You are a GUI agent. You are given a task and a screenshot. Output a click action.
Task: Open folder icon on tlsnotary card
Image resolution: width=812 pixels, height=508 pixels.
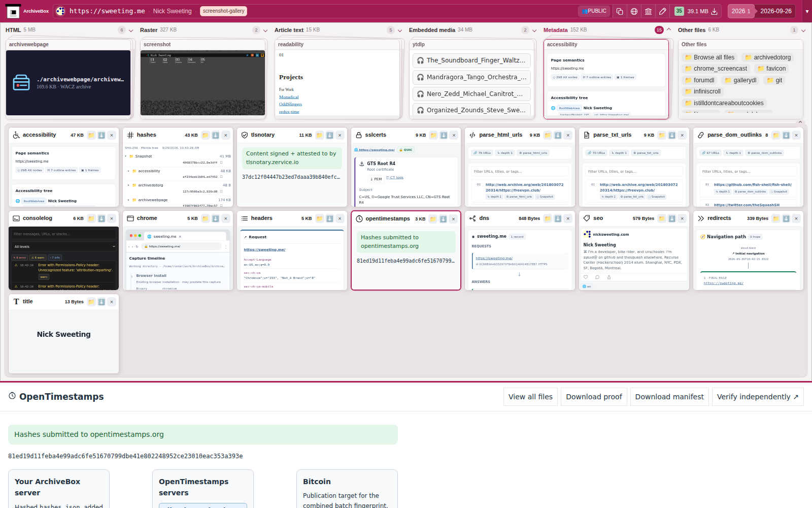320,135
